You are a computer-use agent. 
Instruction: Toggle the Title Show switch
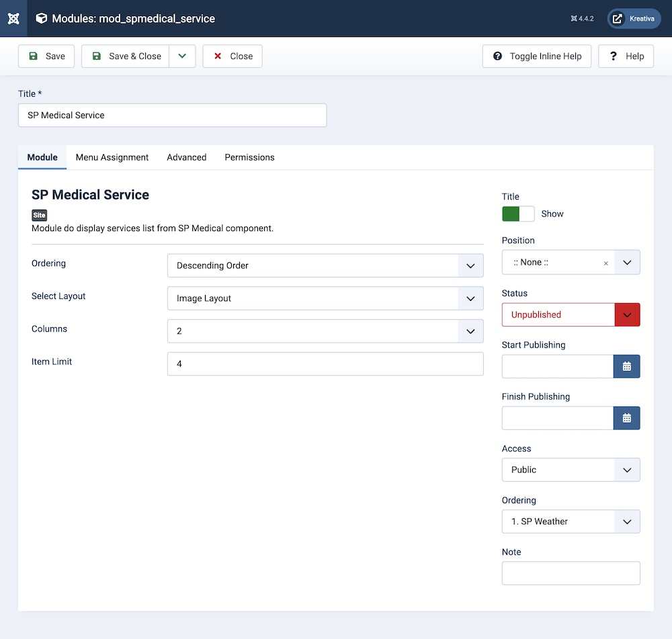pyautogui.click(x=518, y=214)
